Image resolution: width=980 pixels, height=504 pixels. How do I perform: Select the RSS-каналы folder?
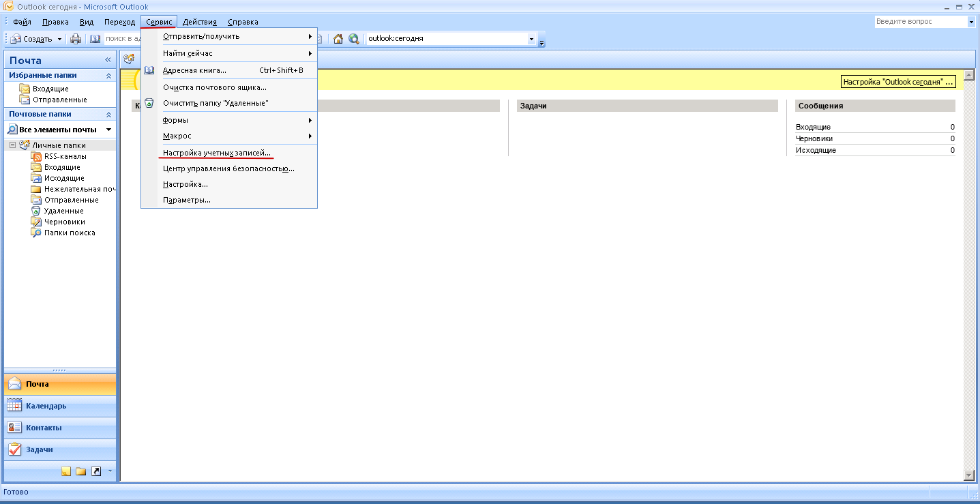coord(65,156)
